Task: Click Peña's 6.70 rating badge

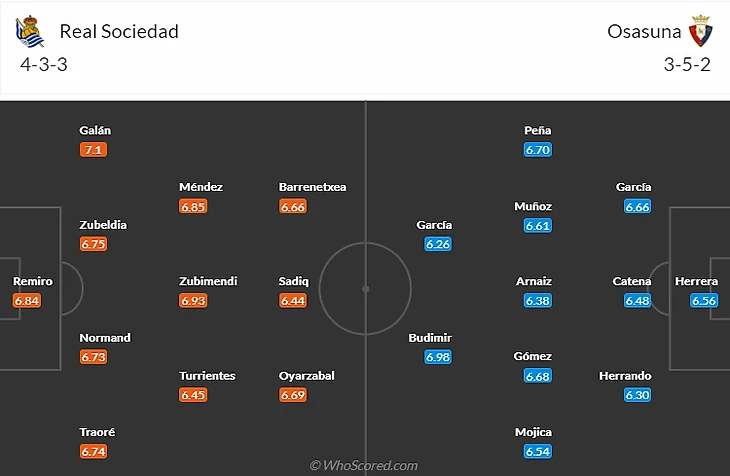Action: (x=538, y=150)
